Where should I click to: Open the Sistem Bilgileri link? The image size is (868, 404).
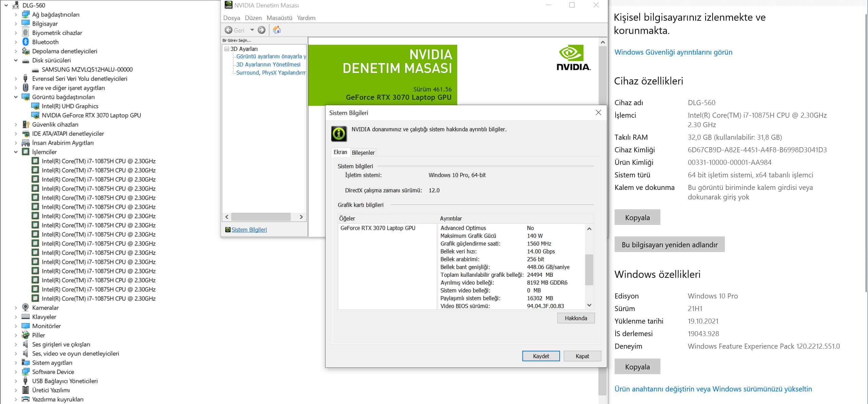click(x=249, y=230)
